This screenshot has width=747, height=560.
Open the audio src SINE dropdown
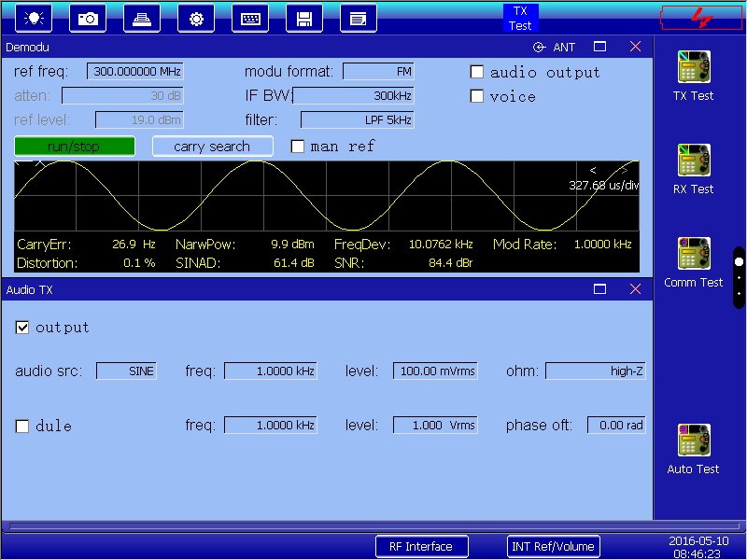tap(126, 371)
